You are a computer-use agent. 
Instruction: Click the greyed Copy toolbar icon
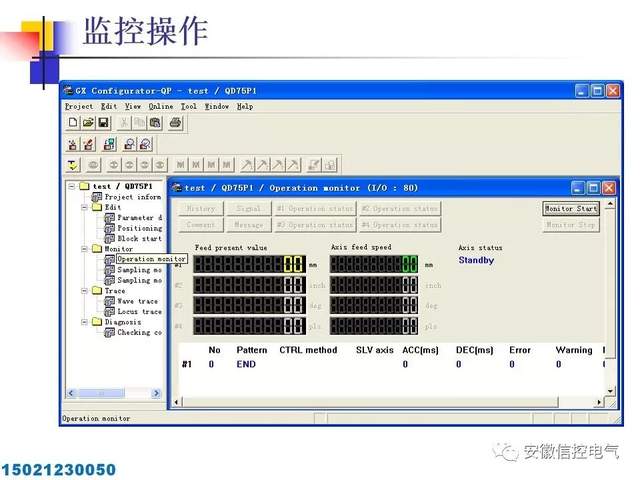(139, 122)
